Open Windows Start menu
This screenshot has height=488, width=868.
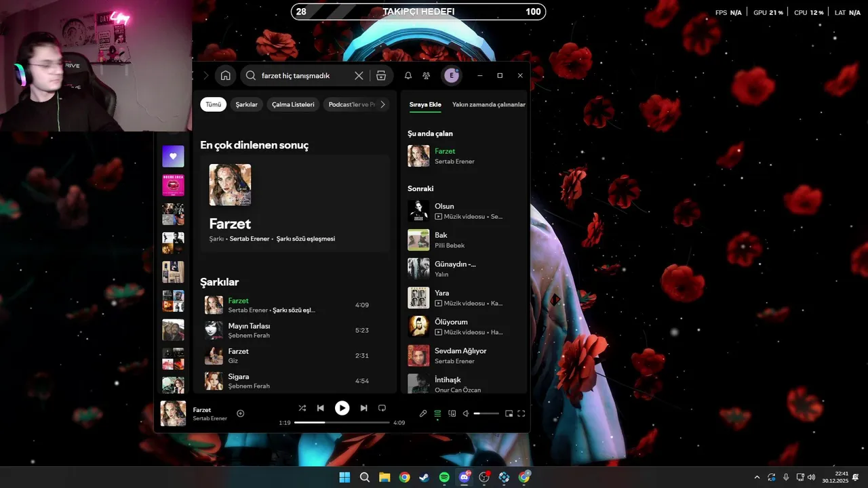(x=344, y=477)
